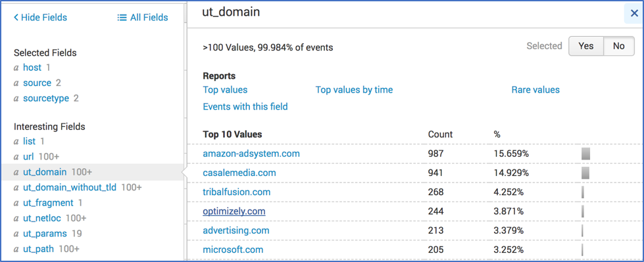The height and width of the screenshot is (262, 644).
Task: Click the Top 10 Values heading
Action: click(x=232, y=134)
